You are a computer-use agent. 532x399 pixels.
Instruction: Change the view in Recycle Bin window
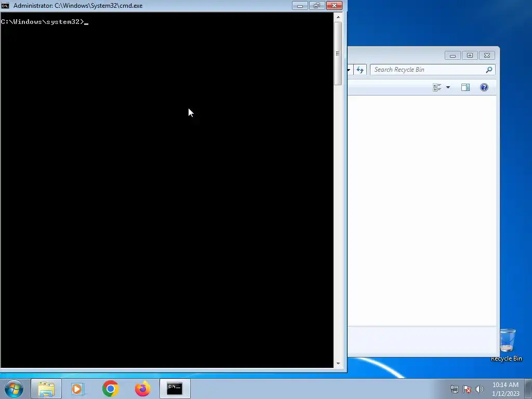pos(437,87)
